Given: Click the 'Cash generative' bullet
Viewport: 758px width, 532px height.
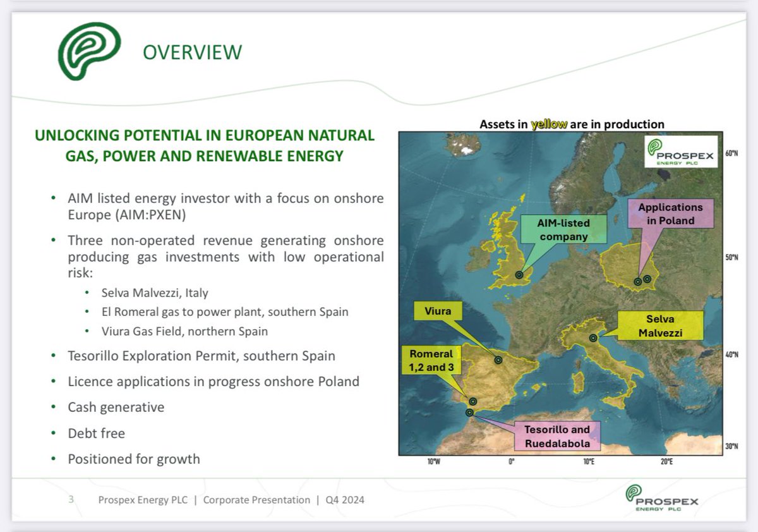Looking at the screenshot, I should pos(116,408).
